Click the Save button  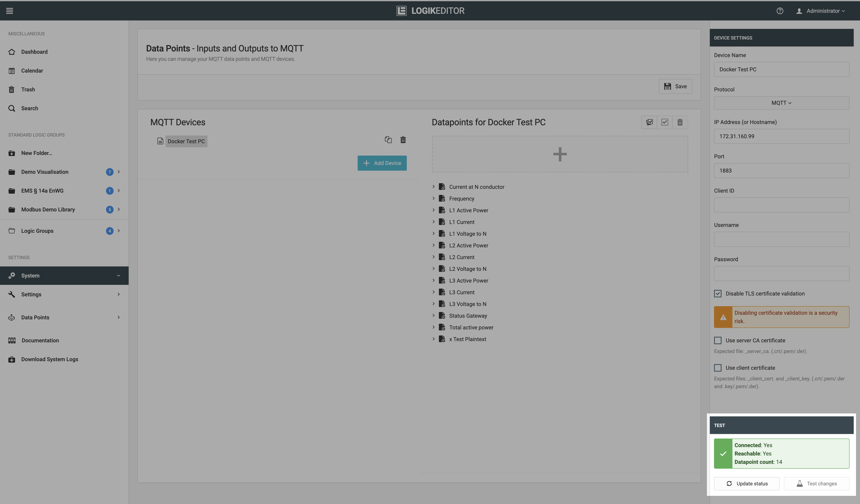coord(675,86)
